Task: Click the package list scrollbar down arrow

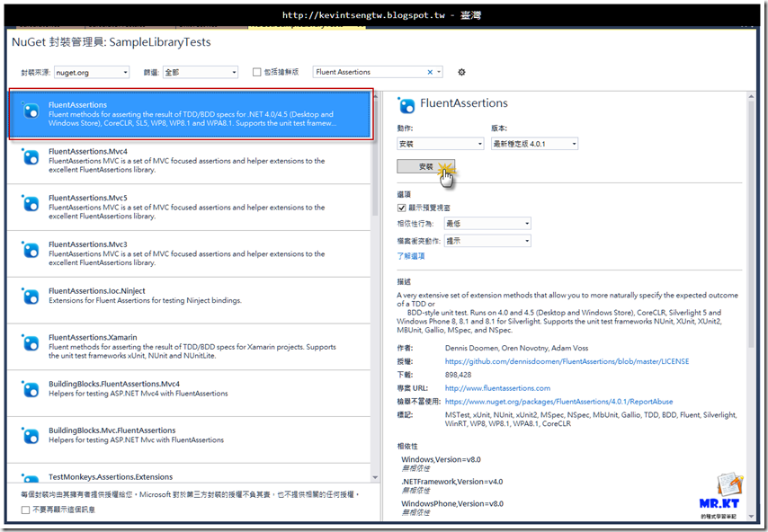Action: [375, 478]
